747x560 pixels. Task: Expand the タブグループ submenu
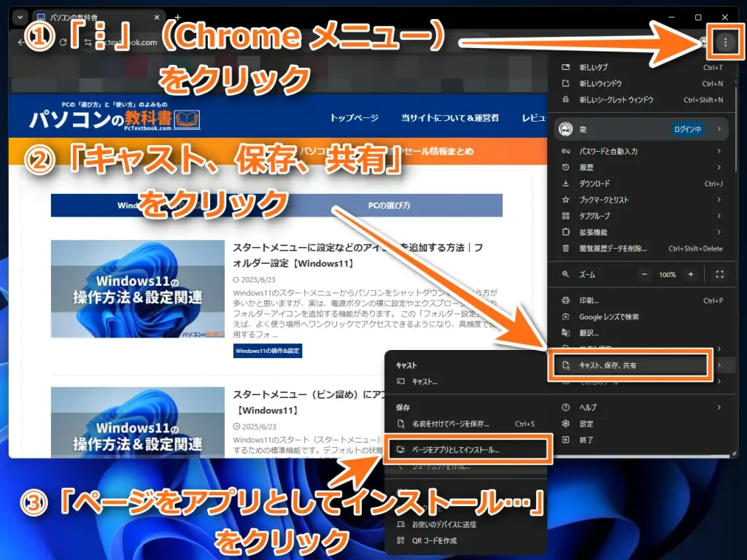pos(642,216)
